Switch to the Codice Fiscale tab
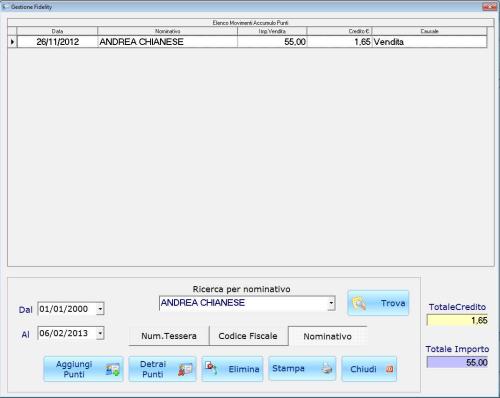Screen dimensions: 500x398 (x=248, y=336)
